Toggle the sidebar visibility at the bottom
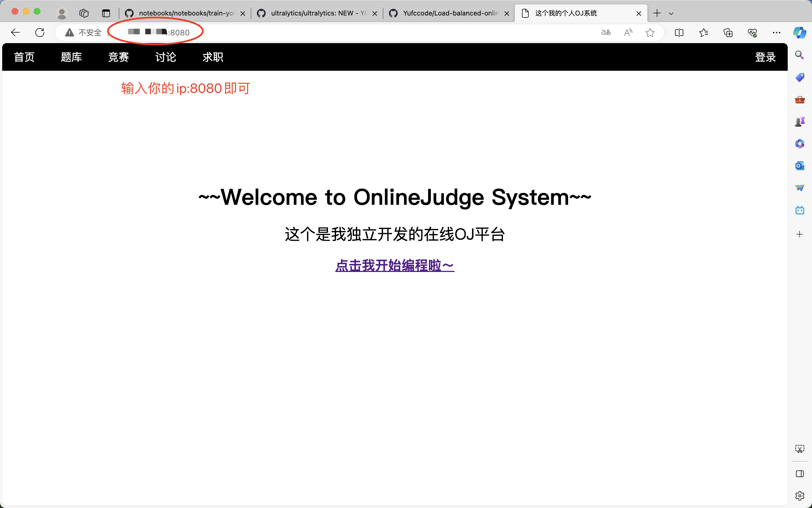The width and height of the screenshot is (812, 508). pos(800,474)
